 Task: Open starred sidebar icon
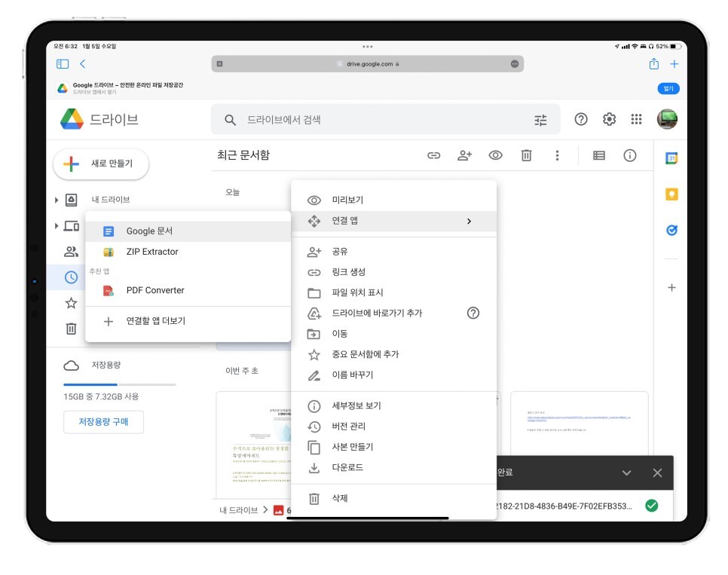71,303
